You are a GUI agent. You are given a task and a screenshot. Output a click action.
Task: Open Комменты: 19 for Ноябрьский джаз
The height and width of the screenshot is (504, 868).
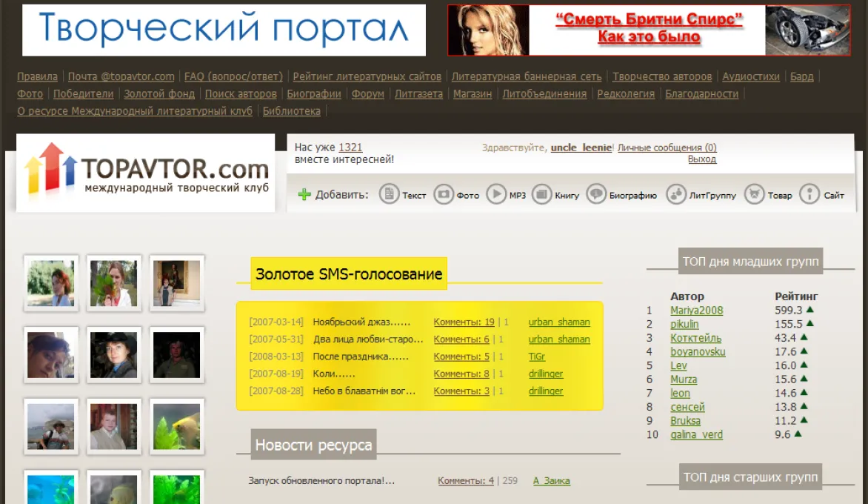(464, 322)
